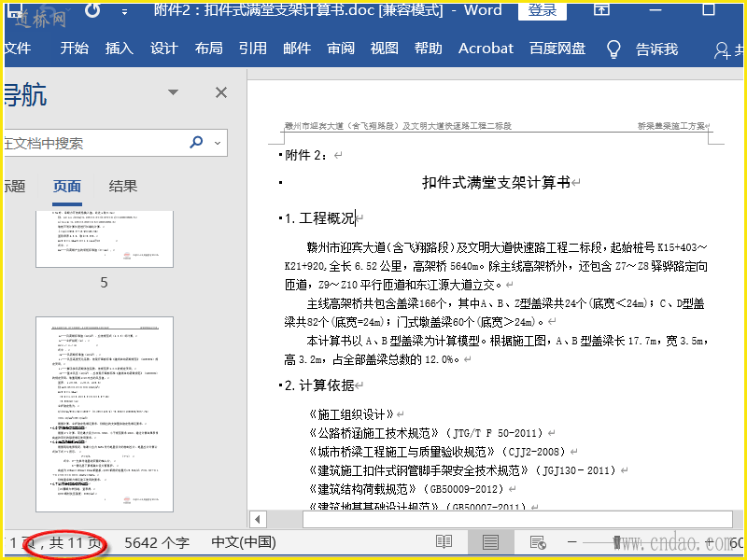The image size is (747, 560).
Task: Click the heading 扣件式满堂支架计算书
Action: click(x=496, y=182)
